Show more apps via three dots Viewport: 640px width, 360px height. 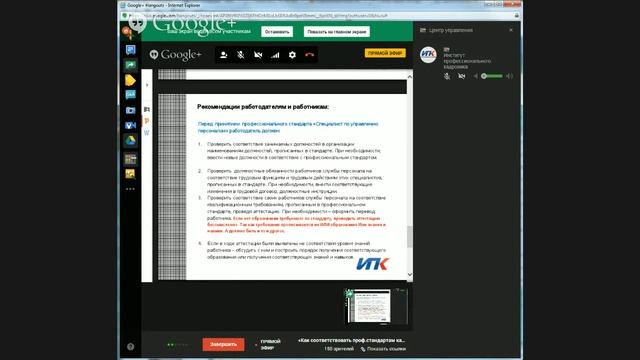(130, 189)
